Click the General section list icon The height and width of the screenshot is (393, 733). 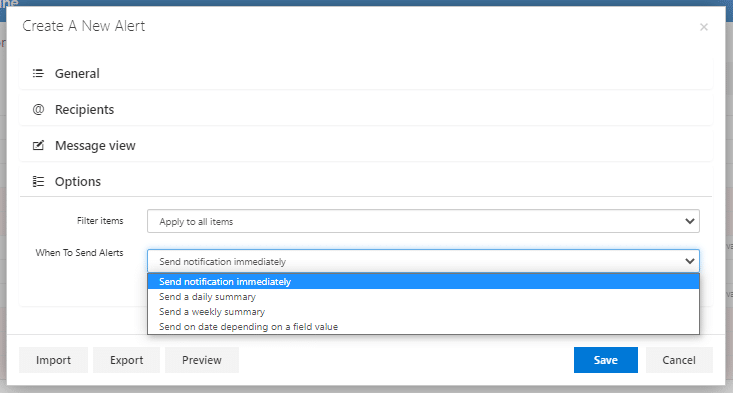pos(38,73)
